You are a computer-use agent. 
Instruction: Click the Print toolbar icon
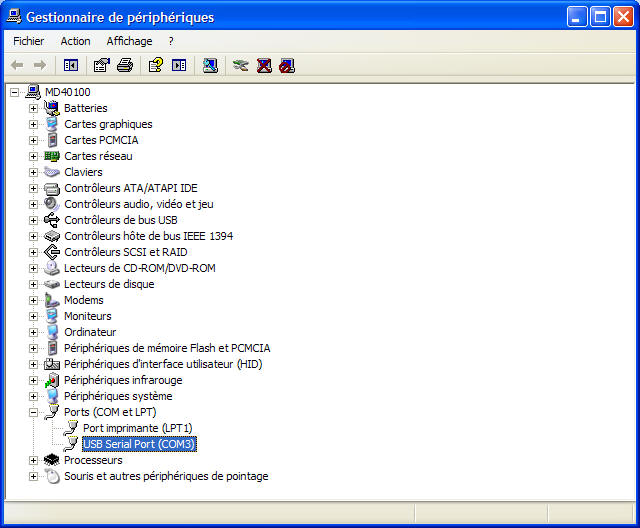(x=125, y=65)
